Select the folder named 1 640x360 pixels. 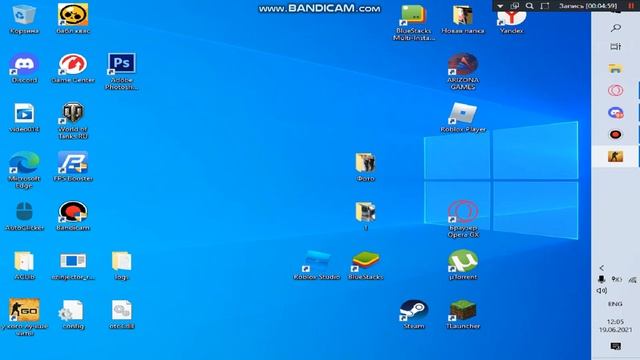click(365, 216)
